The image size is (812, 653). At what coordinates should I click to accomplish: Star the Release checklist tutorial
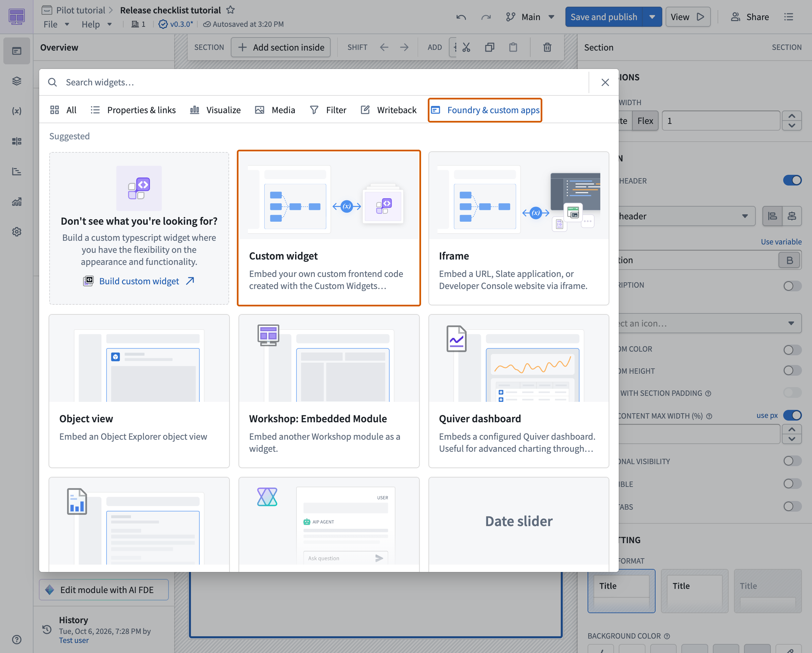(230, 10)
